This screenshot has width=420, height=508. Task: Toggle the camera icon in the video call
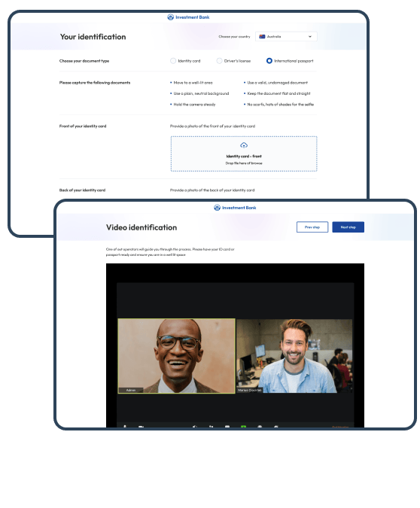[x=141, y=427]
